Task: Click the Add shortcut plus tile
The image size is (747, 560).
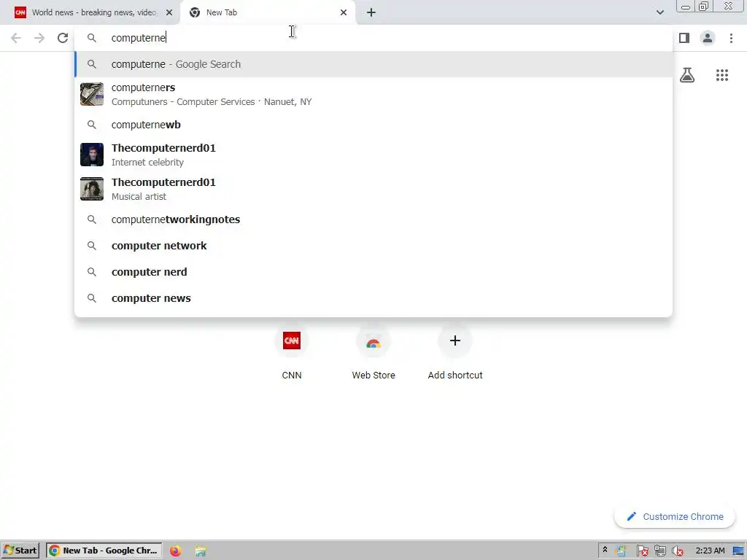Action: coord(455,352)
